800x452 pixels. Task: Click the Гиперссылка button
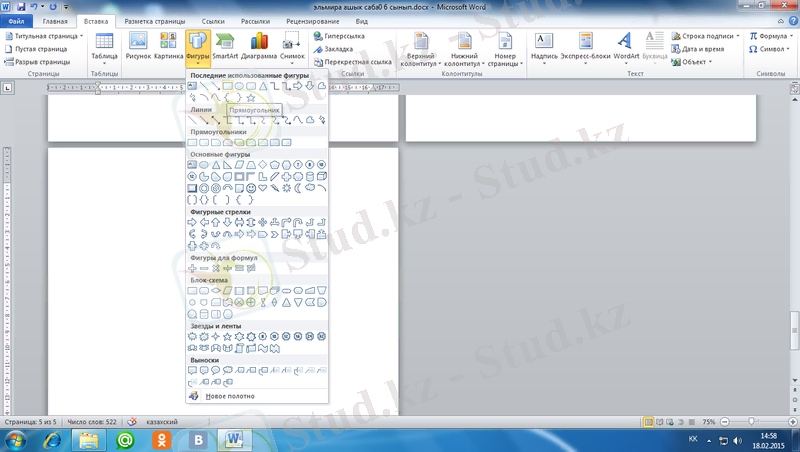(340, 35)
